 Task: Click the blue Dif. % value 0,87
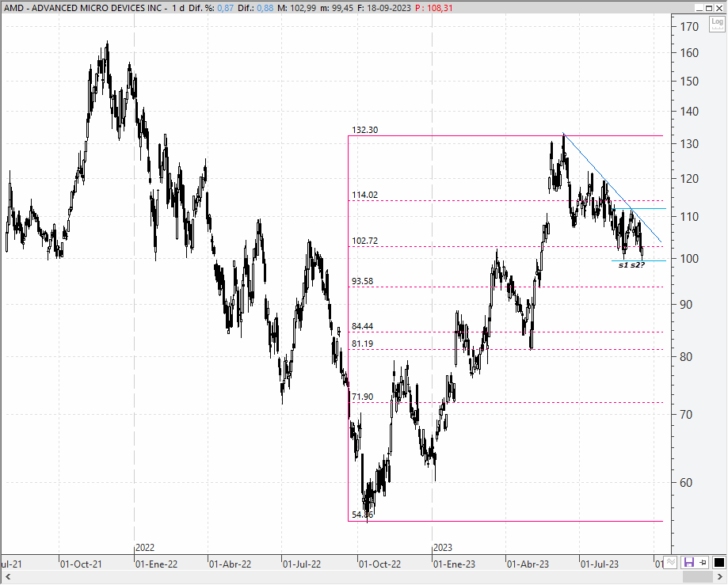click(x=225, y=8)
